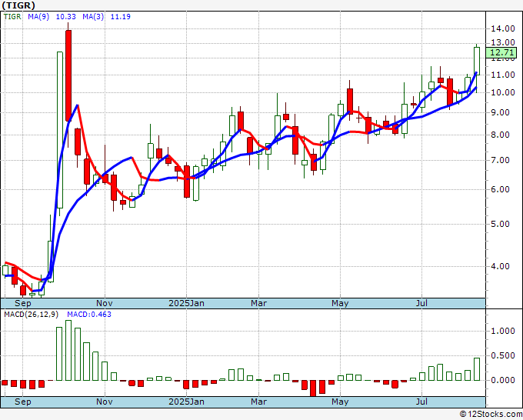Click 2025Jan on the price chart time axis

(x=186, y=303)
